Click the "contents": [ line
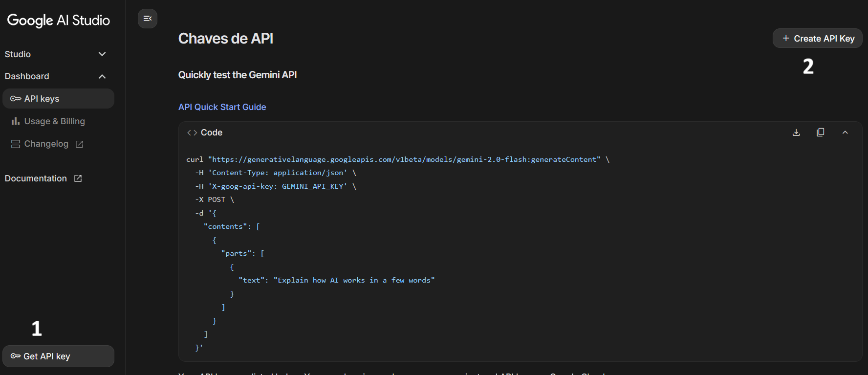Viewport: 868px width, 375px height. pos(232,226)
